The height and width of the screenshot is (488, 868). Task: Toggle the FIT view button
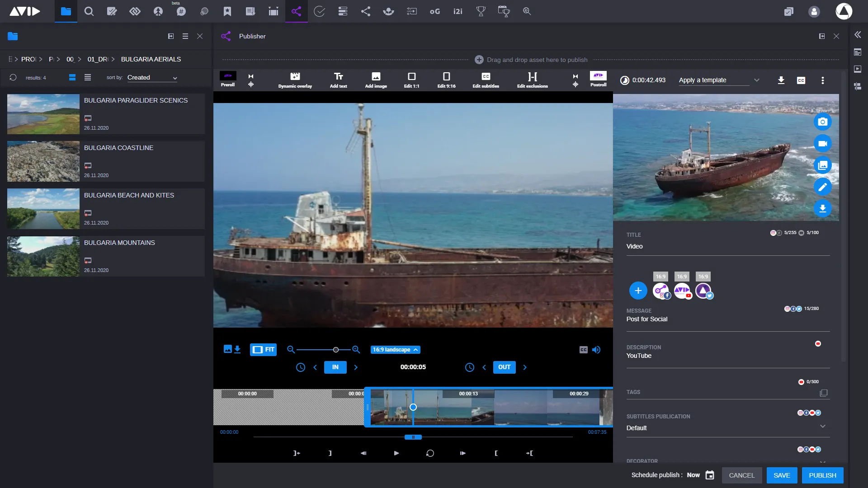pyautogui.click(x=263, y=350)
